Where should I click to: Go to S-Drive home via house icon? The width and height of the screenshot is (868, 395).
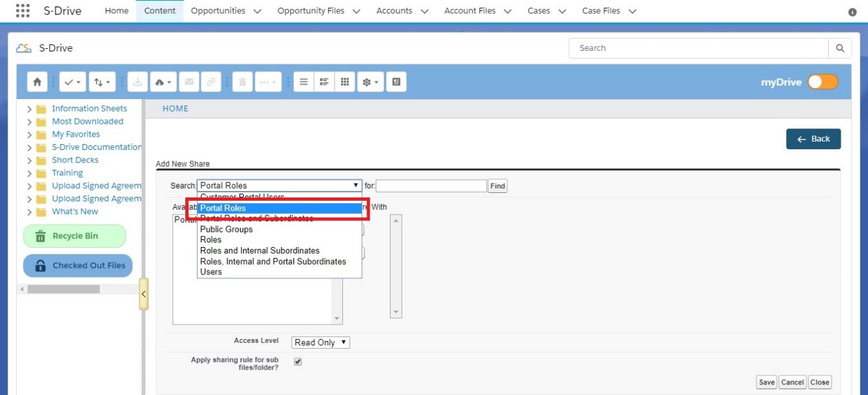(37, 82)
